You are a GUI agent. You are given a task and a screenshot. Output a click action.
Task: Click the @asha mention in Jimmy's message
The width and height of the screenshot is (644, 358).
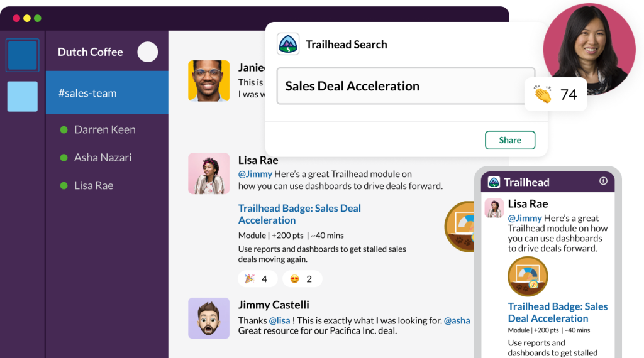coord(457,320)
